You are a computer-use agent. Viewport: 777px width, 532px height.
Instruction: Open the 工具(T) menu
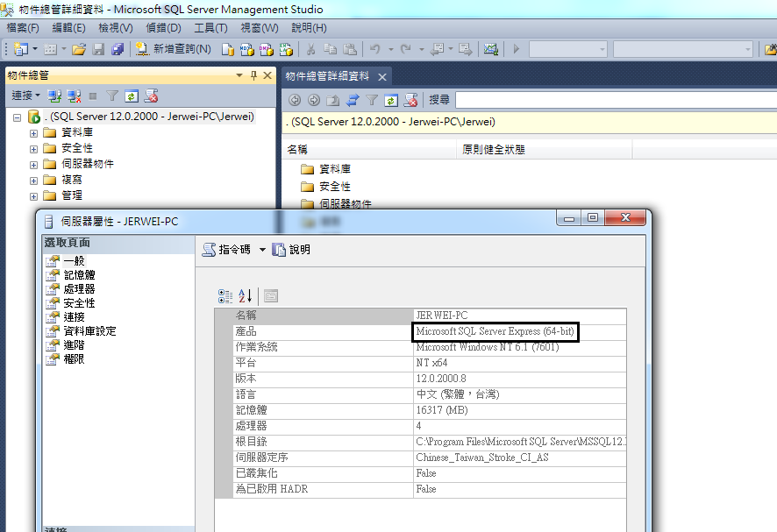[x=210, y=28]
